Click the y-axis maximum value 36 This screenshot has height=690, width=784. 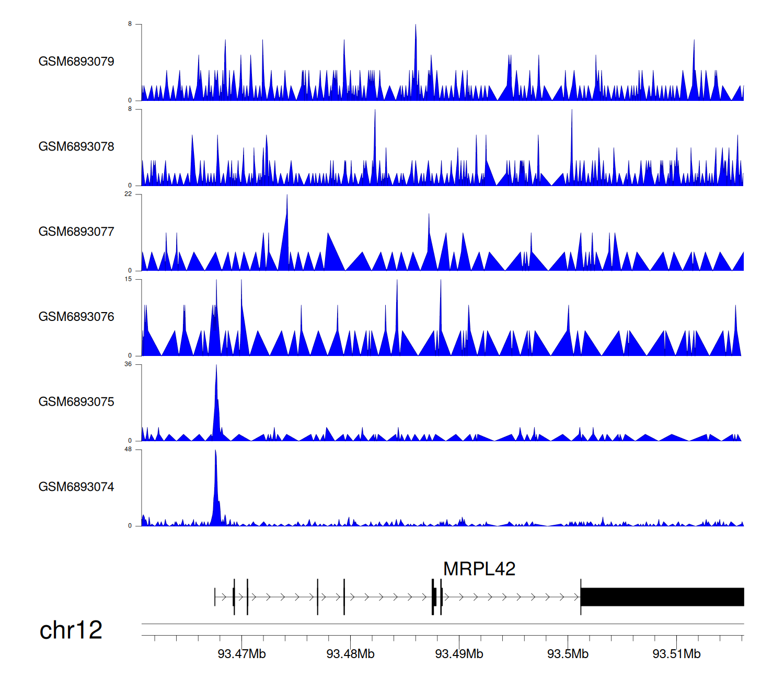[x=128, y=364]
